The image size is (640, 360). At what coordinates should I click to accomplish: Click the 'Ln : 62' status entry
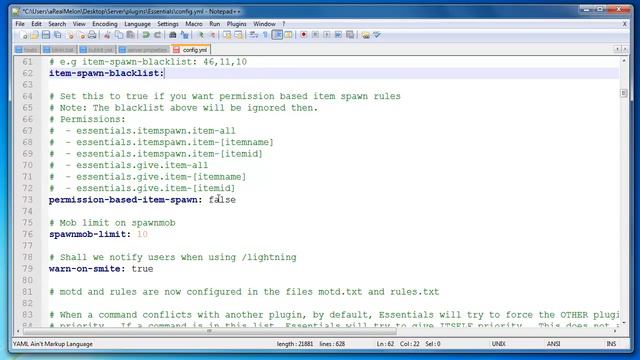tap(385, 344)
